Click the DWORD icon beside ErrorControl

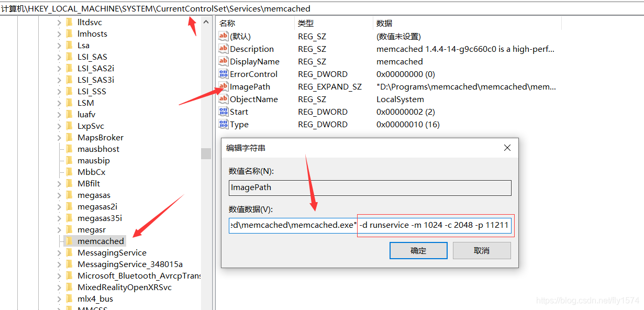click(224, 74)
